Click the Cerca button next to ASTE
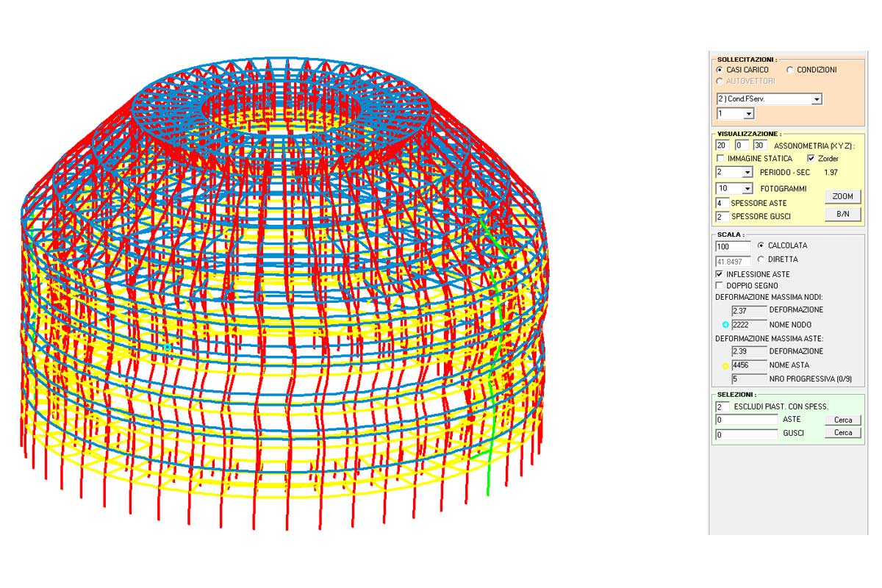The width and height of the screenshot is (882, 588). [843, 420]
